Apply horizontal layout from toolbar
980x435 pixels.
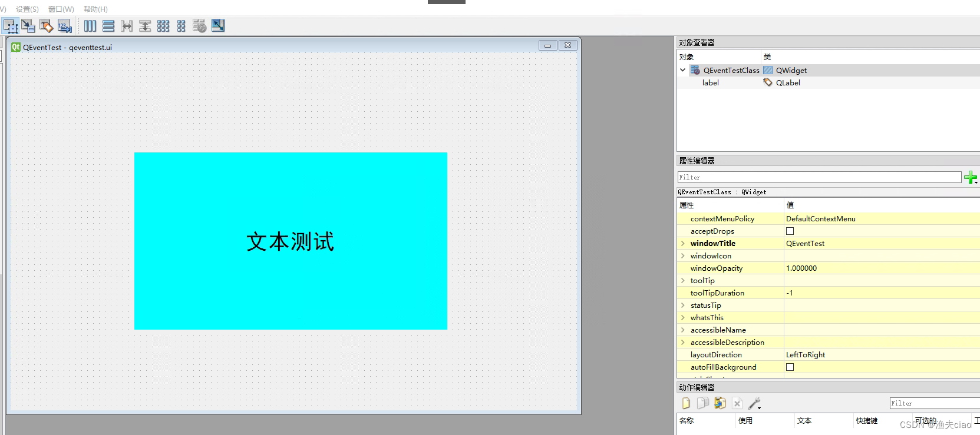(x=90, y=26)
